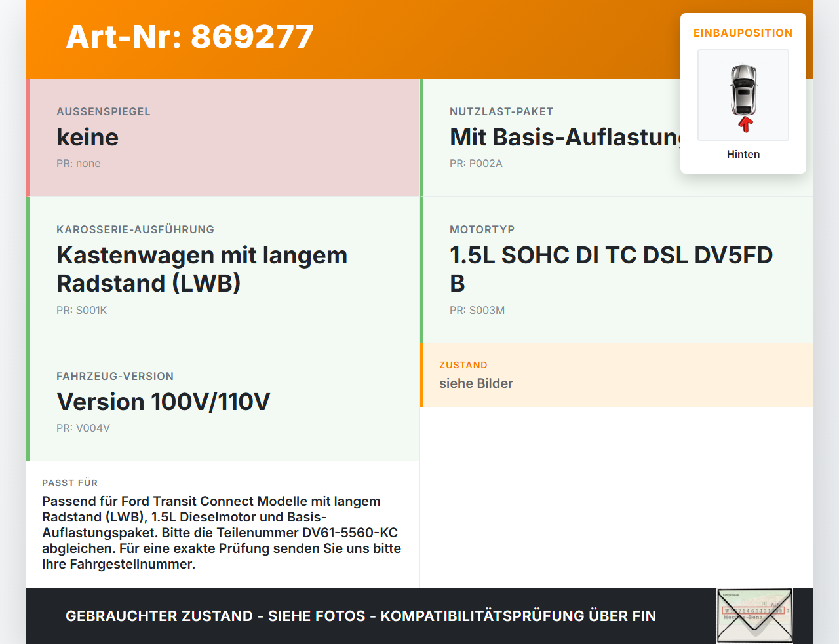Click the footer 'Gebrauchter Zustand' banner text
Image resolution: width=839 pixels, height=644 pixels.
click(361, 616)
